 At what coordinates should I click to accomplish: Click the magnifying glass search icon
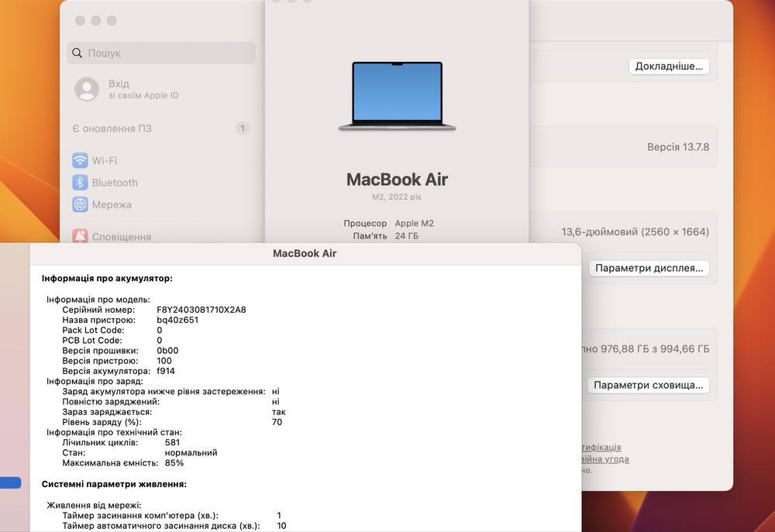coord(77,53)
